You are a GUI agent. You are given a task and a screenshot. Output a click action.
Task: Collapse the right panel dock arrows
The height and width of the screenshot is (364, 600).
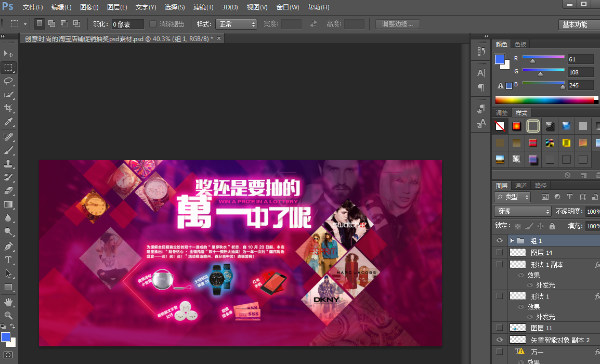coord(486,36)
